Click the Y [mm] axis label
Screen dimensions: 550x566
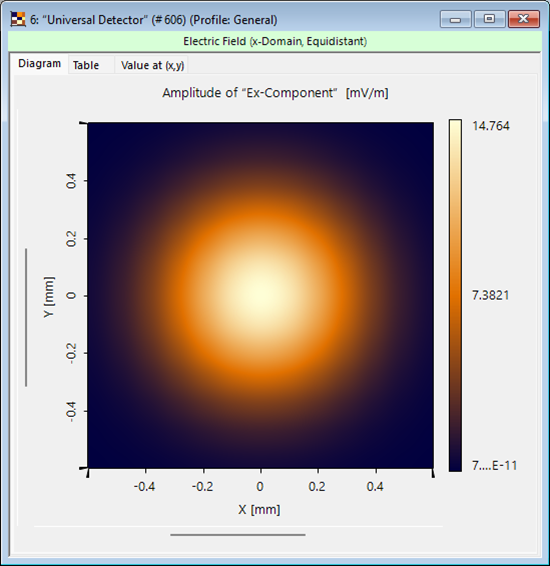[49, 297]
